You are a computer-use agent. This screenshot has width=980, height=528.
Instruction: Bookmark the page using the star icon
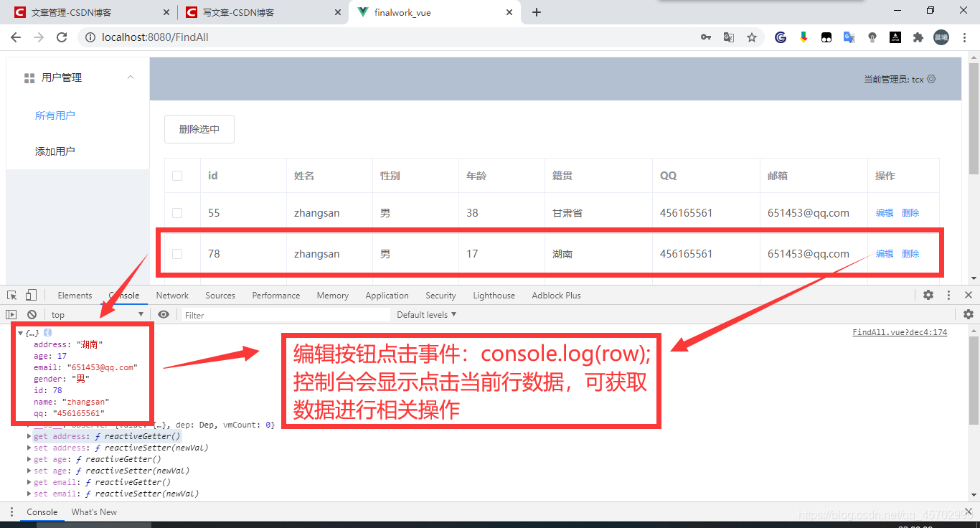(x=752, y=37)
